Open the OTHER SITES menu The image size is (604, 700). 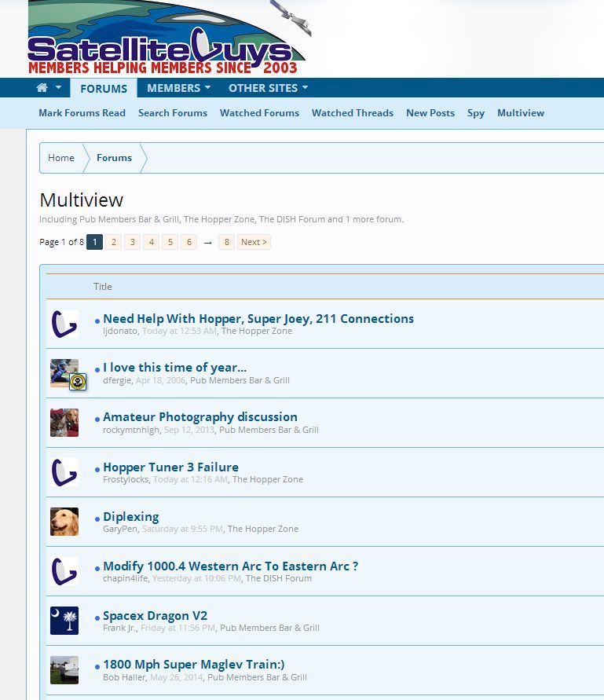tap(263, 88)
